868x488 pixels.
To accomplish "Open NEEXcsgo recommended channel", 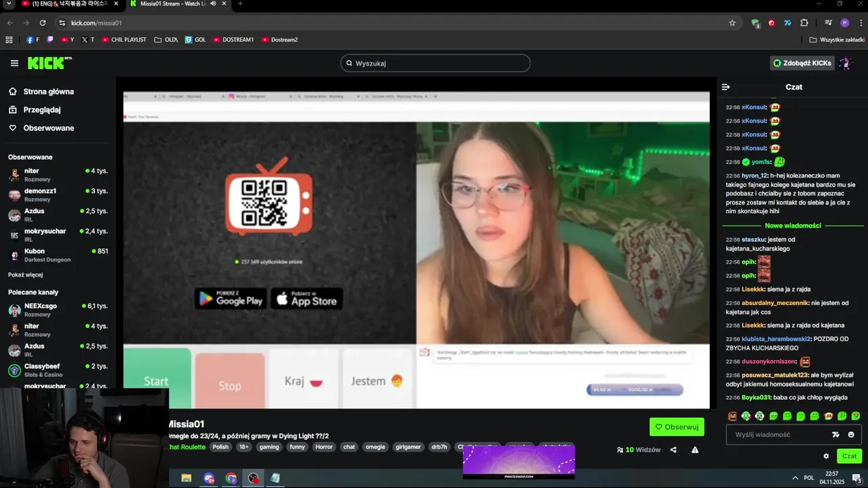I will point(58,310).
